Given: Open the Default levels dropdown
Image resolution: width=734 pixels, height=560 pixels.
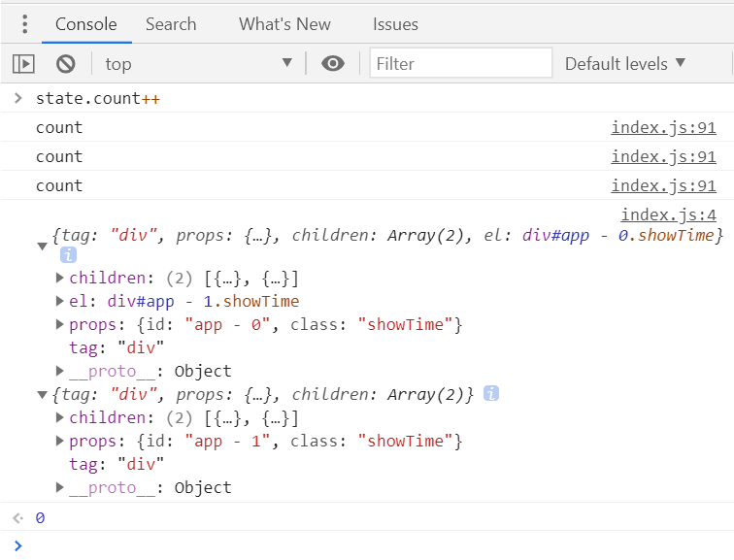Looking at the screenshot, I should tap(625, 64).
